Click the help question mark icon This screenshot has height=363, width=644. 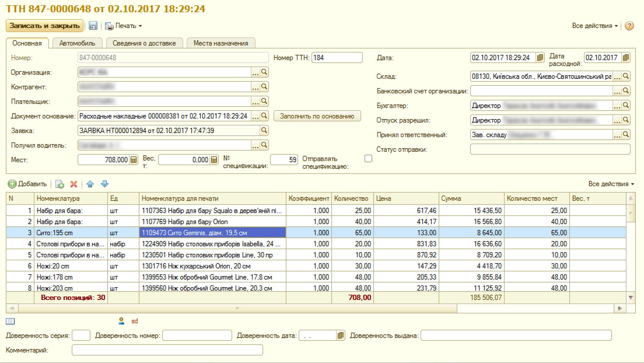point(629,26)
